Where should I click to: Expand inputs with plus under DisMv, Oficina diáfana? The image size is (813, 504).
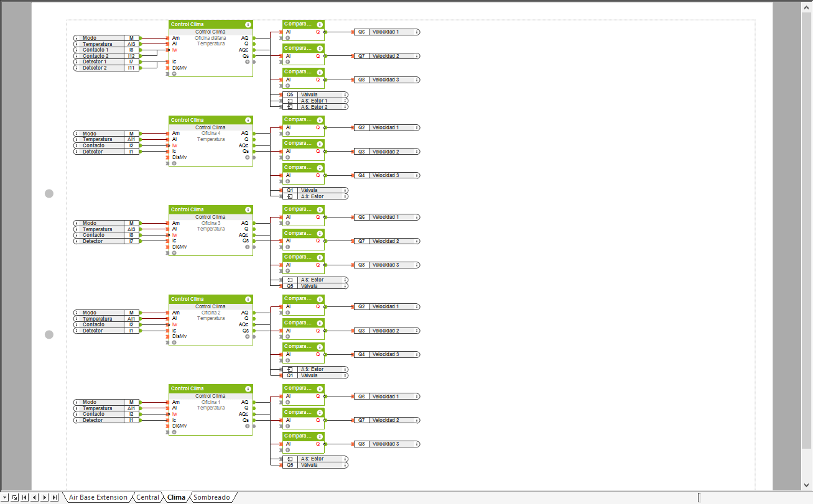pos(174,74)
